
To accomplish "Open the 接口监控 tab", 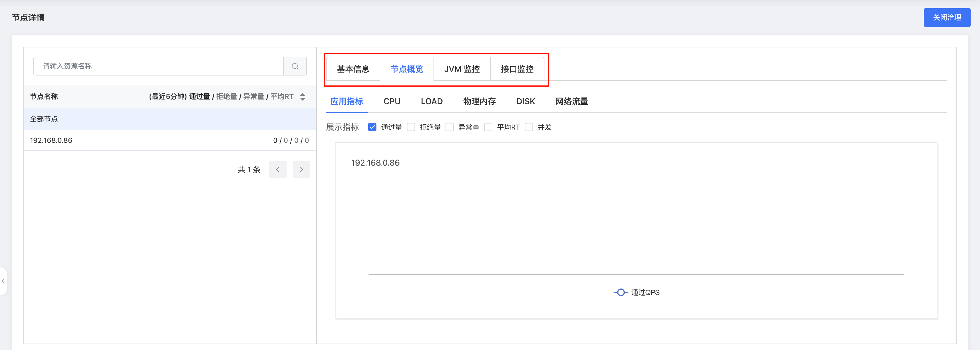I will pos(517,69).
